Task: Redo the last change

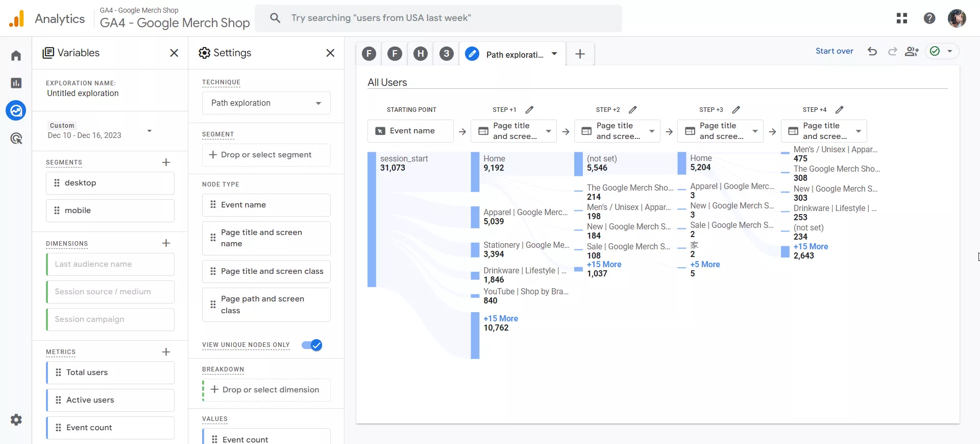Action: [892, 51]
